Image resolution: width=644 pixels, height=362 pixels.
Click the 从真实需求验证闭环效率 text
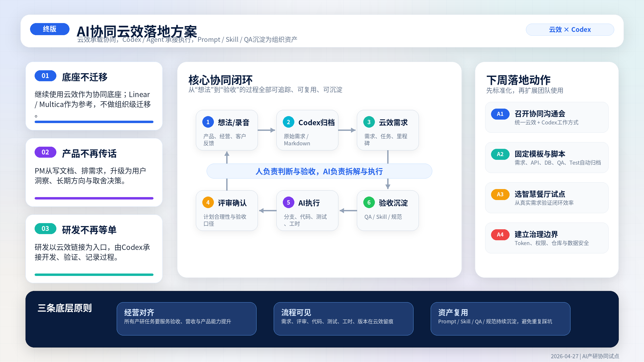click(x=544, y=203)
